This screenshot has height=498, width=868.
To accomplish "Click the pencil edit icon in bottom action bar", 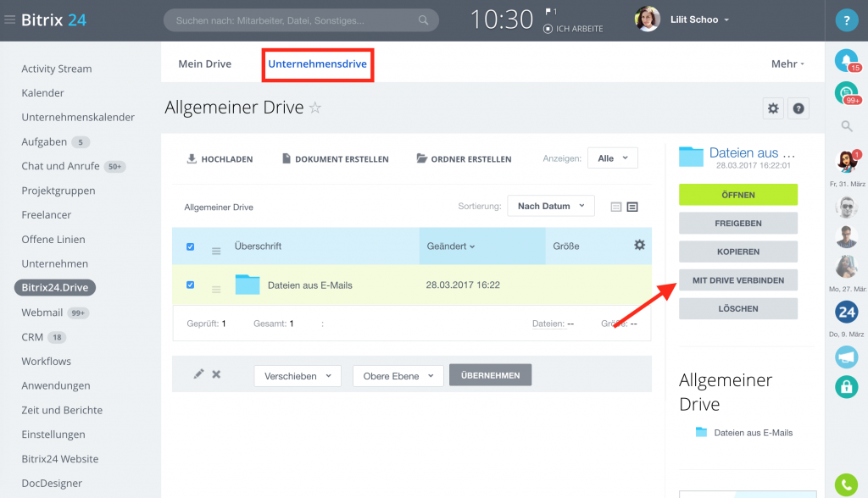I will (x=198, y=374).
